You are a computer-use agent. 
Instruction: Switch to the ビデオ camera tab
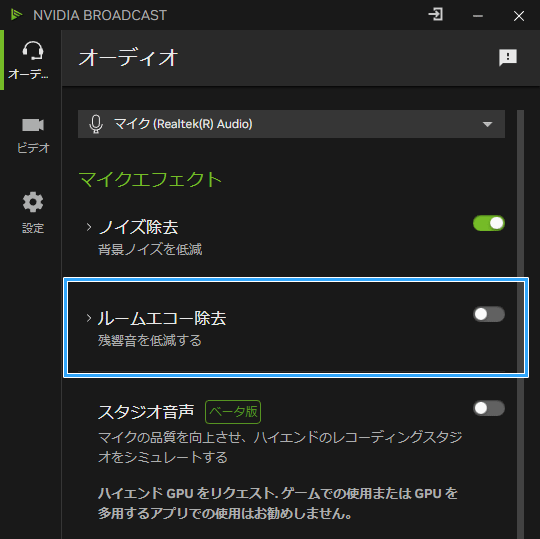33,135
